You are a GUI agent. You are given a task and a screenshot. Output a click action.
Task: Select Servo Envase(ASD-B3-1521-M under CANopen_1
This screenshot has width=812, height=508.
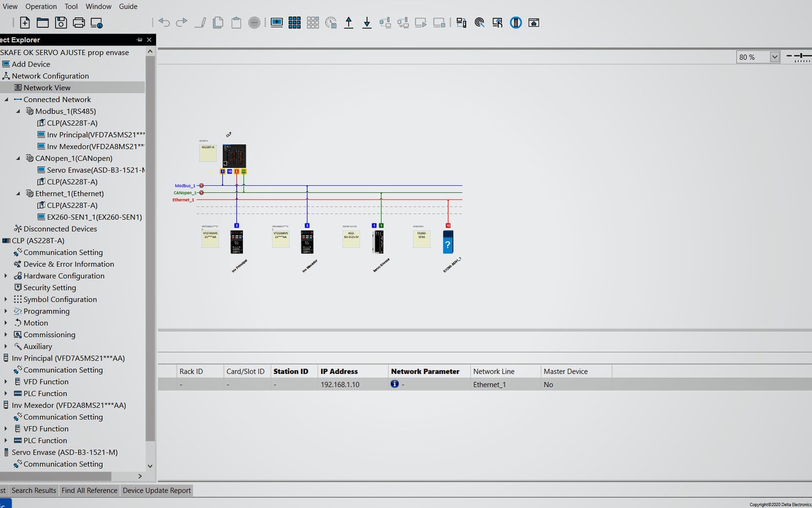(x=96, y=170)
